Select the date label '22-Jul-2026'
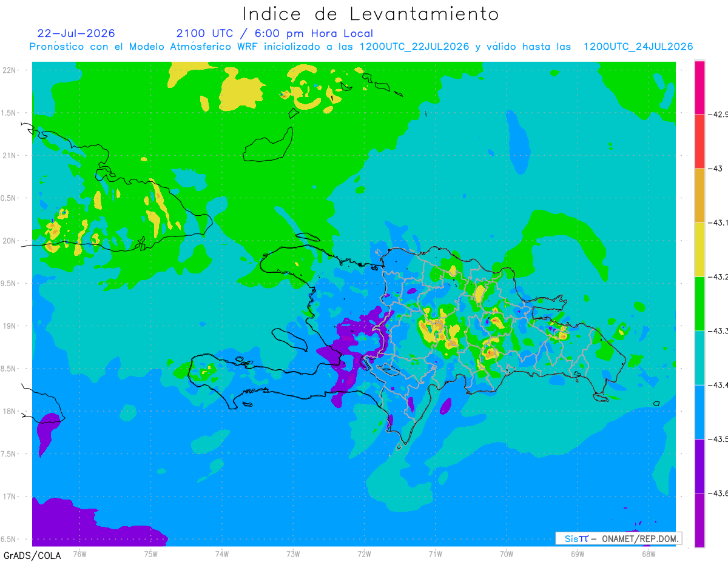Image resolution: width=728 pixels, height=562 pixels. (x=76, y=33)
